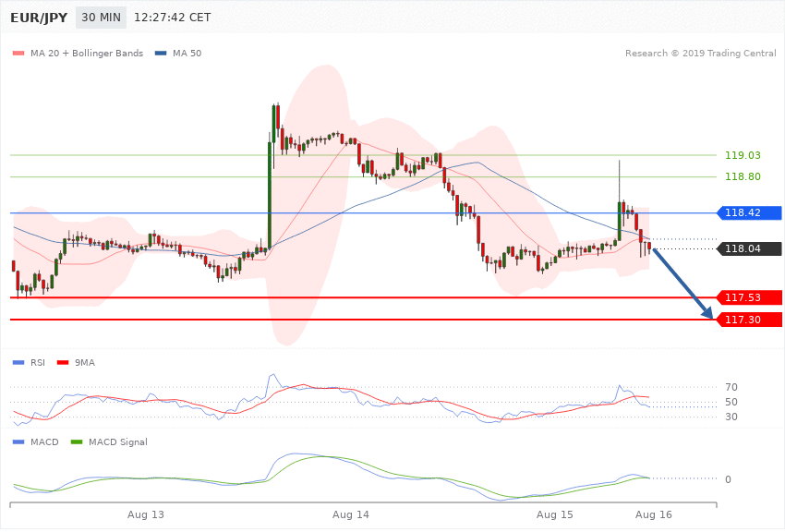Screen dimensions: 785x532
Task: Click the EUR/JPY pair title
Action: pos(39,18)
